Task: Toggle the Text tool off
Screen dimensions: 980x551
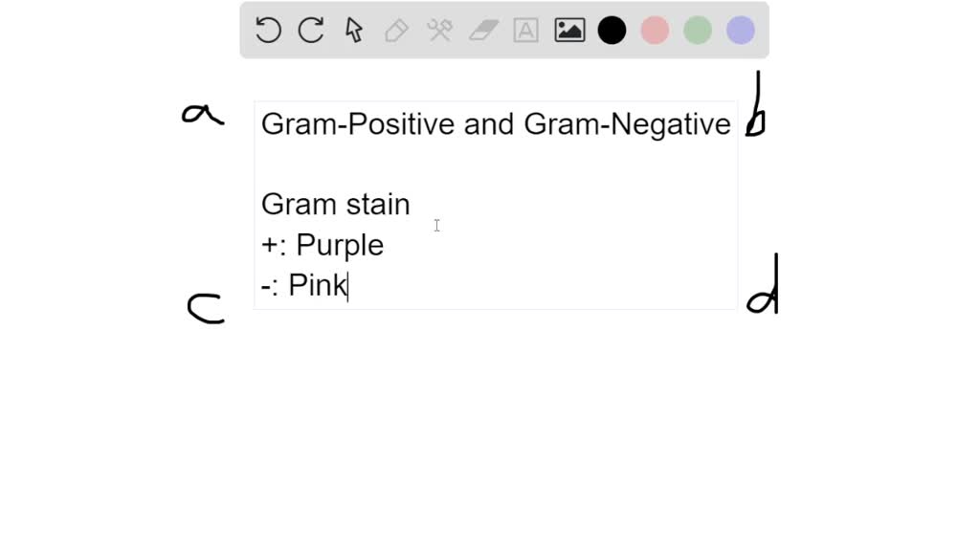Action: pos(525,30)
